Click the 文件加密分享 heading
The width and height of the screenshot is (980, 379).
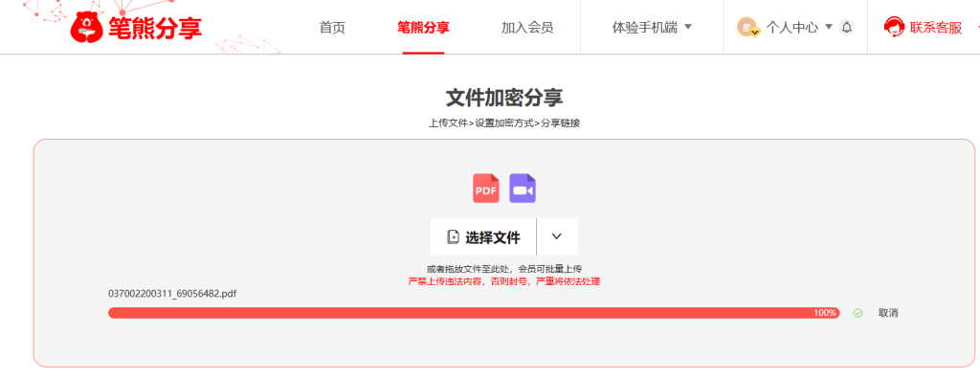[x=504, y=99]
